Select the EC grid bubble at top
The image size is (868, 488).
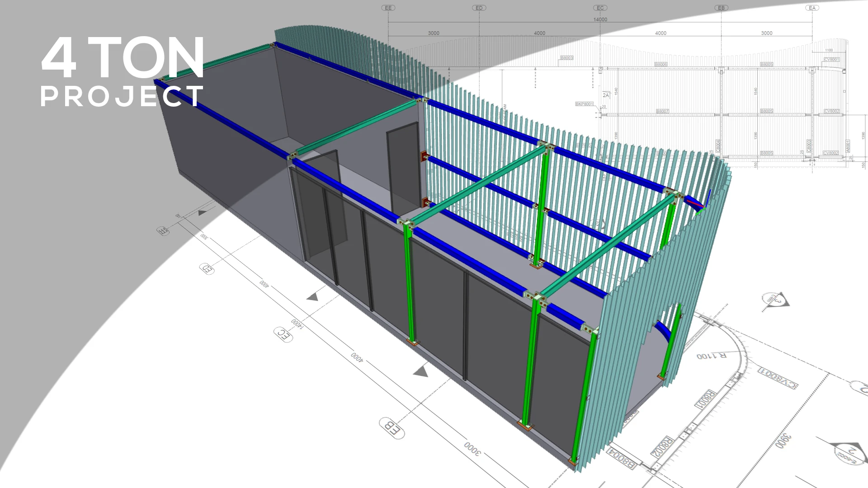600,8
